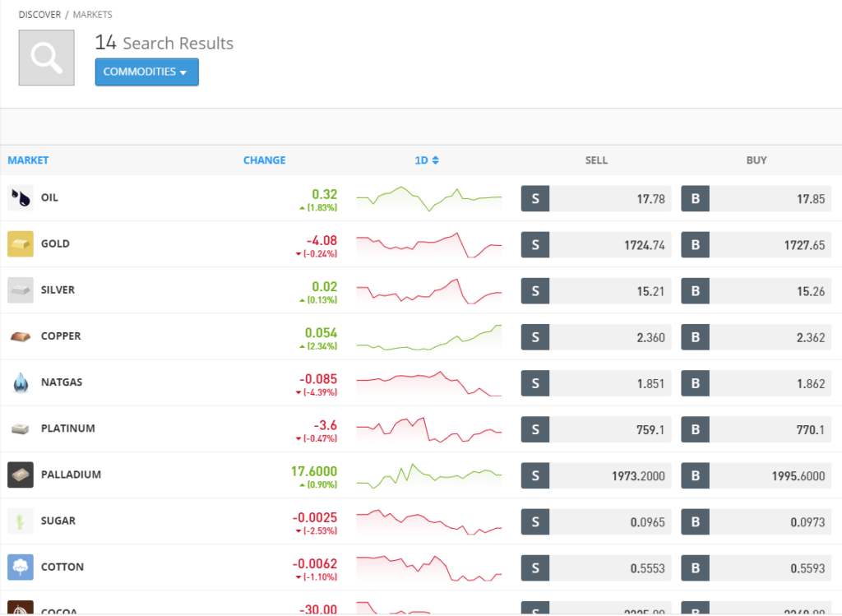Click the Sugar cane icon
This screenshot has height=616, width=842.
tap(21, 521)
